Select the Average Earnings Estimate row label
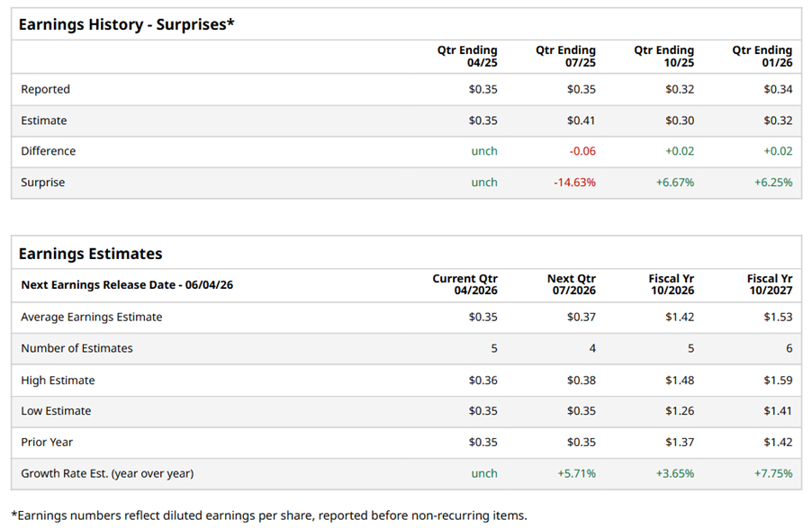Screen dimensions: 812x529 [x=91, y=317]
